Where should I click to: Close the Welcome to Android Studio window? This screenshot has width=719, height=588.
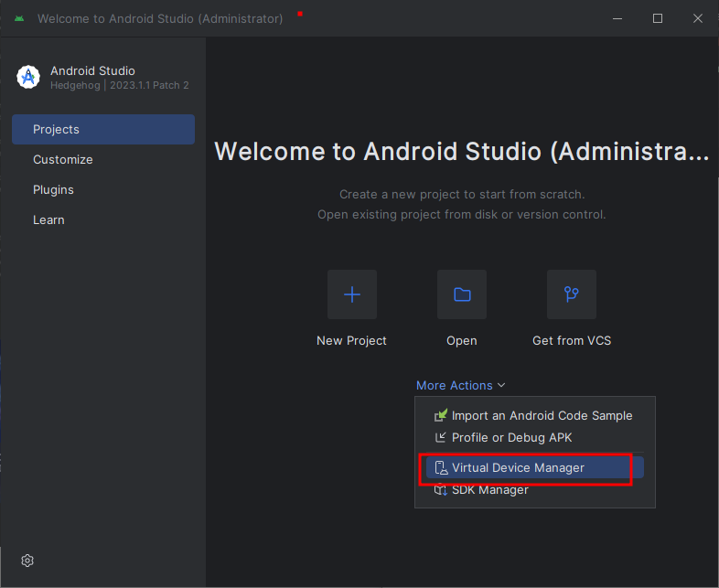697,18
